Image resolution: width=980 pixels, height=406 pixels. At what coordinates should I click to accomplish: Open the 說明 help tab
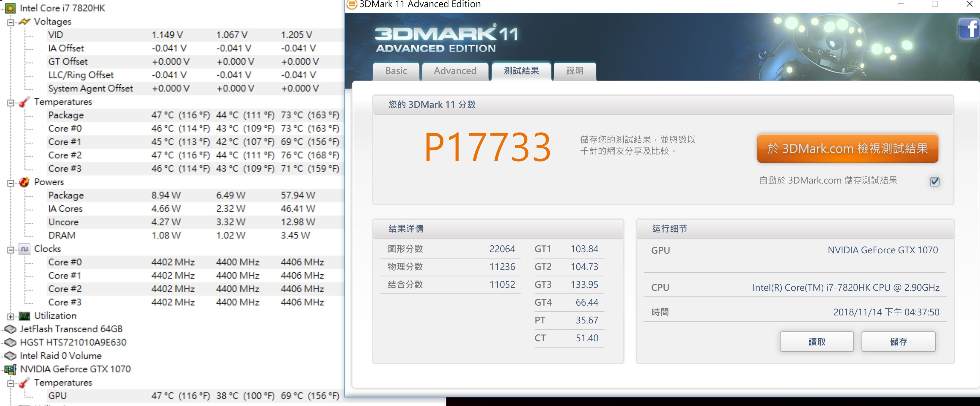(575, 71)
